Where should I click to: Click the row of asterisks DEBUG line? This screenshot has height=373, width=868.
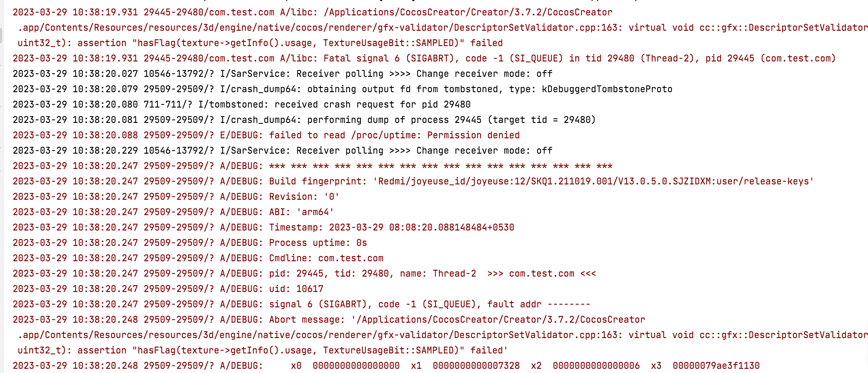tap(312, 166)
